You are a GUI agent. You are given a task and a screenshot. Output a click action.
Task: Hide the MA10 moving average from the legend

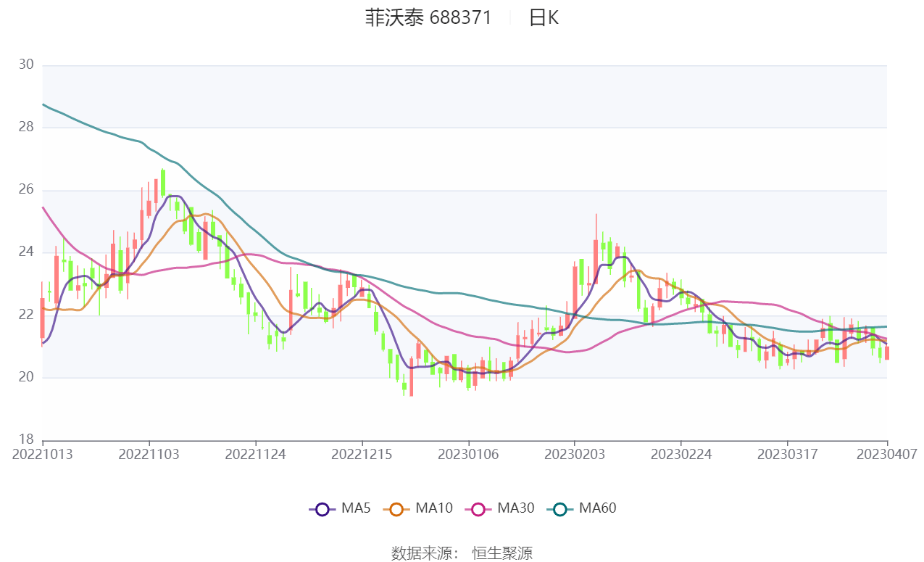coord(434,508)
